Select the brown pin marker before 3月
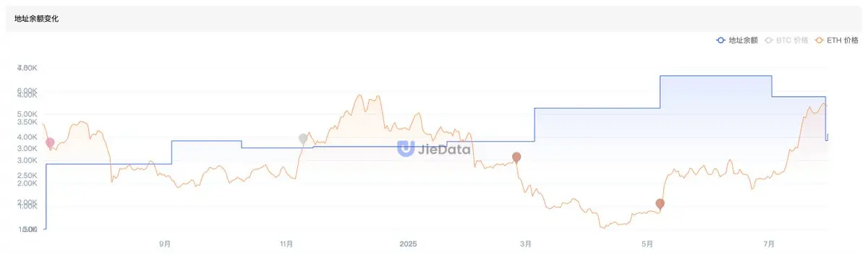868x261 pixels. (516, 158)
